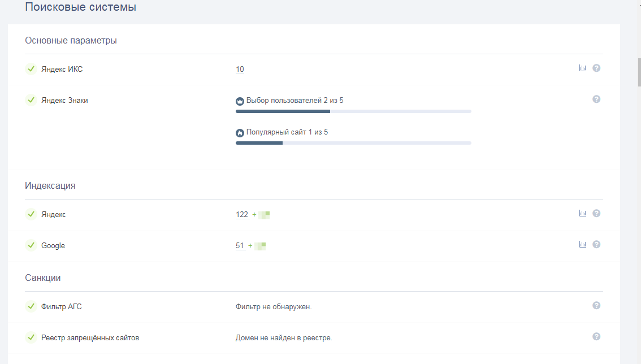Image resolution: width=641 pixels, height=364 pixels.
Task: Click the help icon for Google indexation
Action: 596,245
